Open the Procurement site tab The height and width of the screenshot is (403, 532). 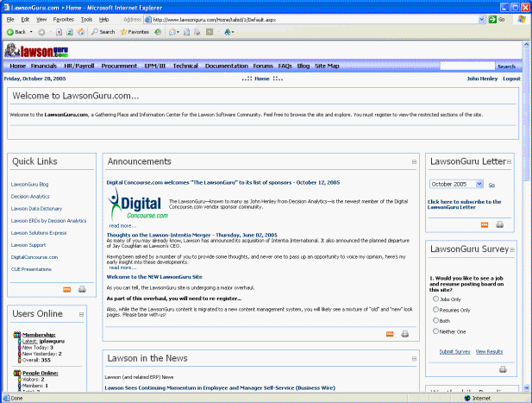(x=119, y=66)
